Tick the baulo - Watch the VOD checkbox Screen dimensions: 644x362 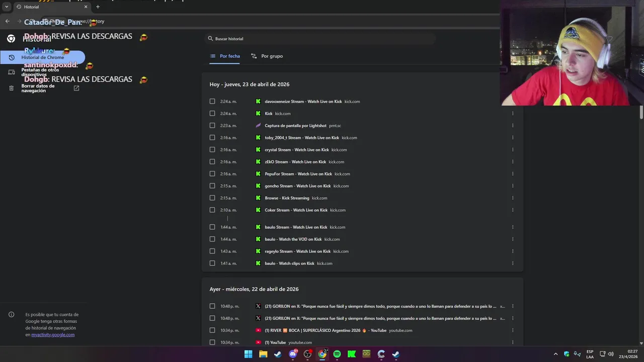coord(212,239)
